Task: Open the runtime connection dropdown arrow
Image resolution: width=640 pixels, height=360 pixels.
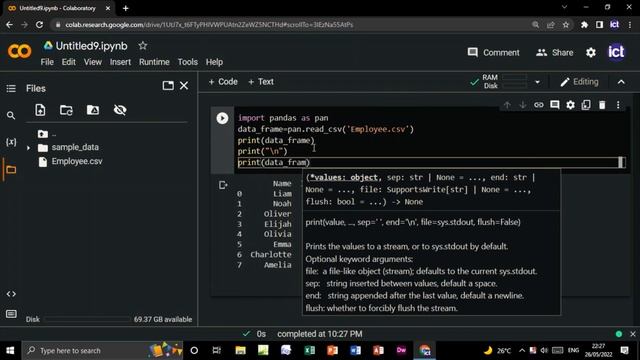Action: pyautogui.click(x=538, y=82)
